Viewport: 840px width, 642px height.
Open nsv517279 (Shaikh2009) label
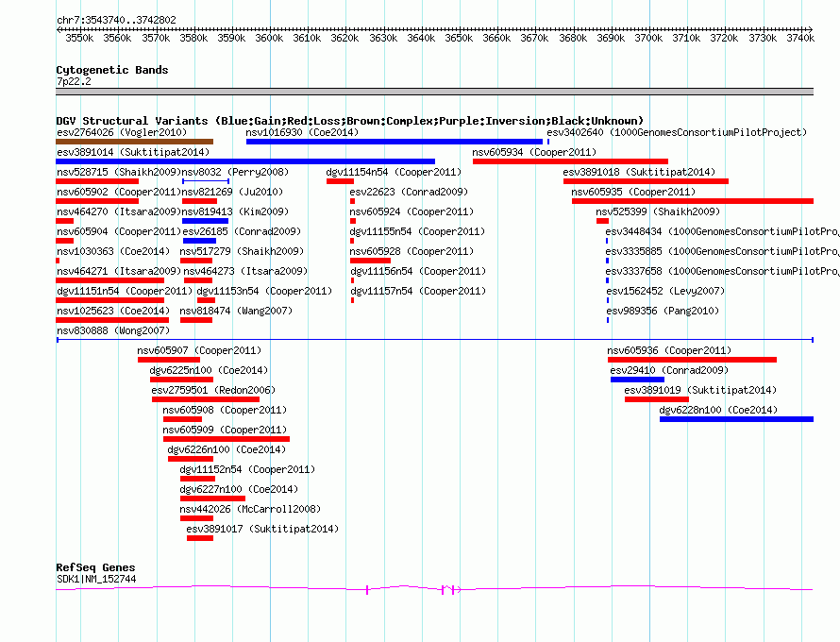[x=242, y=251]
